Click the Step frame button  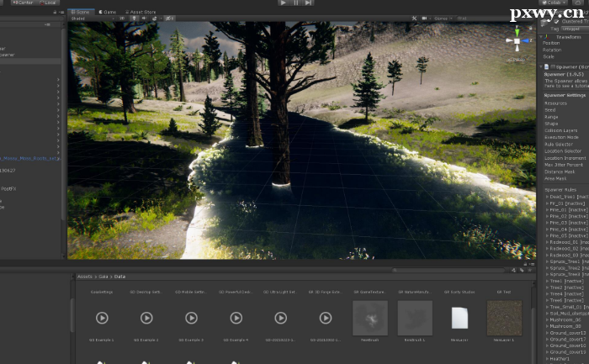(x=308, y=3)
